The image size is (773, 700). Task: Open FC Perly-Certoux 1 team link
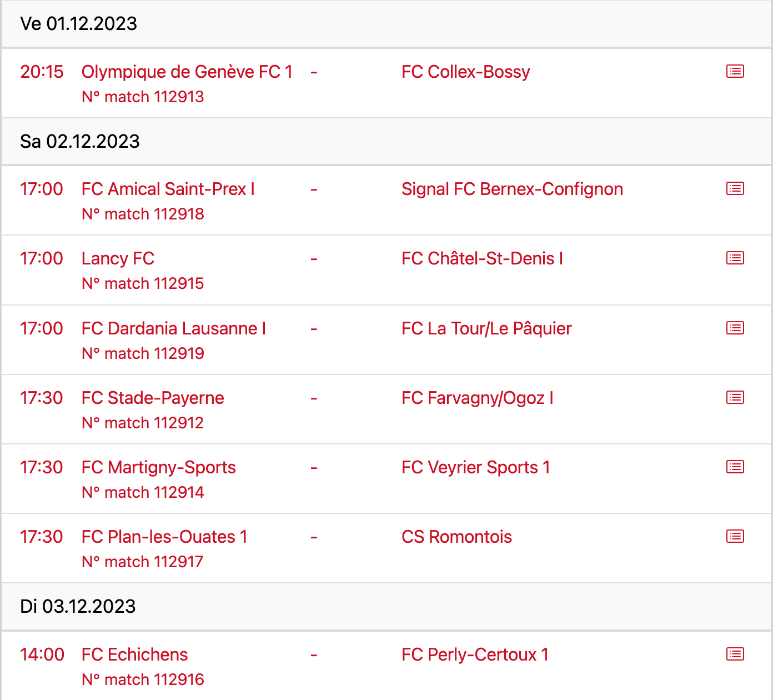(x=475, y=654)
